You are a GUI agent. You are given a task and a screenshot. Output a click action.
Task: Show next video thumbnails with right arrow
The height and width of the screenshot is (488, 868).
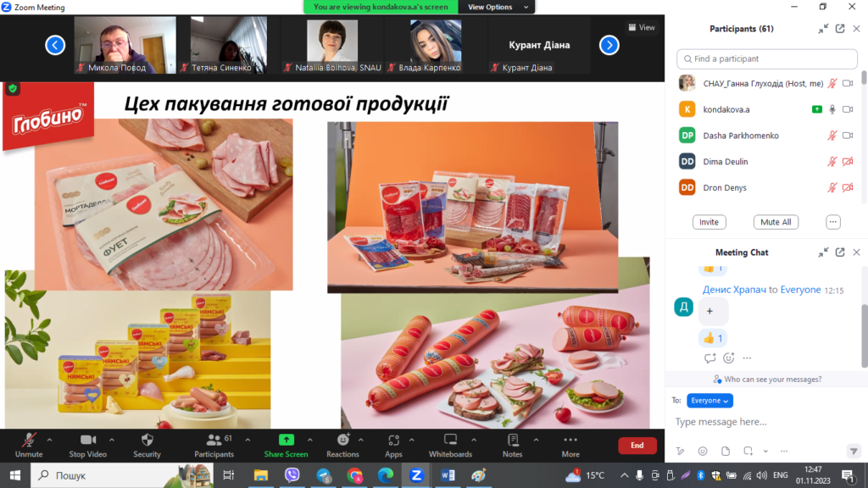point(609,46)
